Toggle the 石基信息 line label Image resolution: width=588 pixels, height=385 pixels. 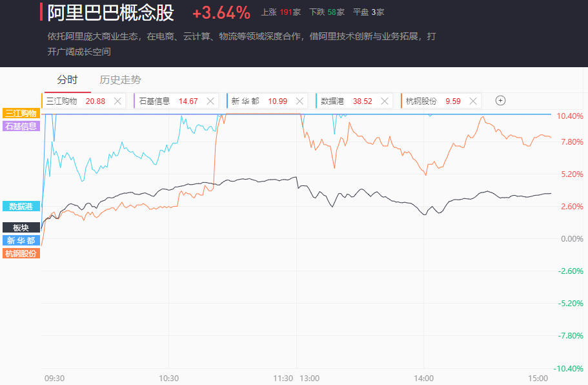[21, 126]
